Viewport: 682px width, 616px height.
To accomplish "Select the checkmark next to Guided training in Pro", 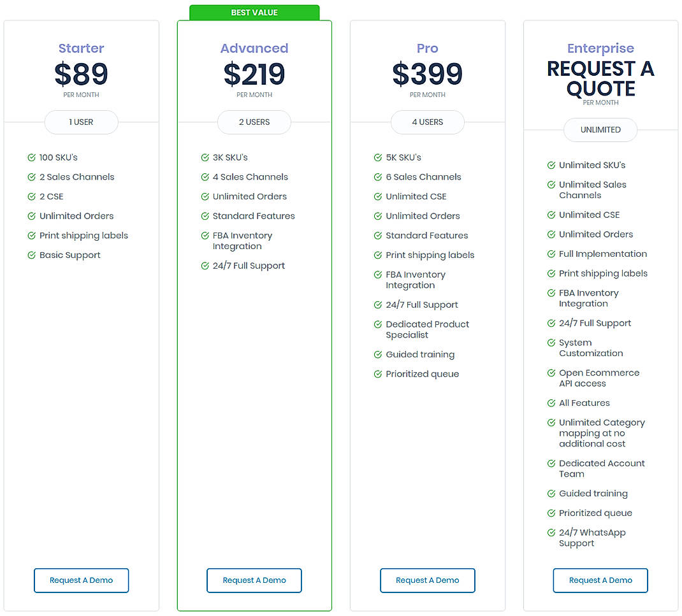I will tap(377, 354).
